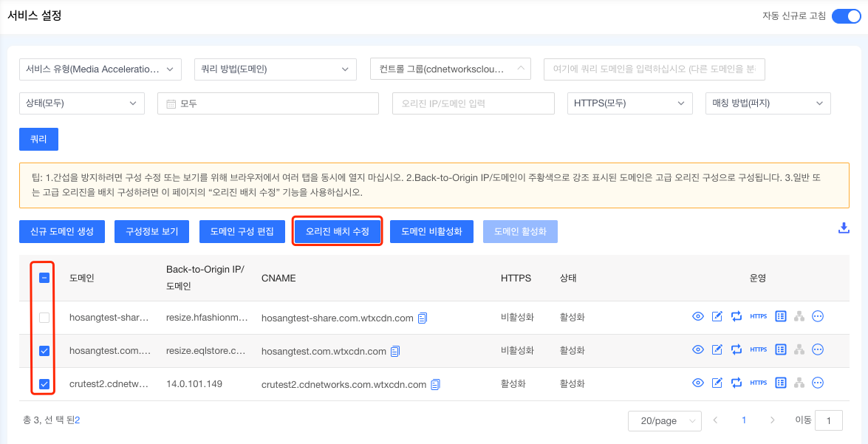
Task: Click the download/export icon above the table
Action: [x=844, y=228]
